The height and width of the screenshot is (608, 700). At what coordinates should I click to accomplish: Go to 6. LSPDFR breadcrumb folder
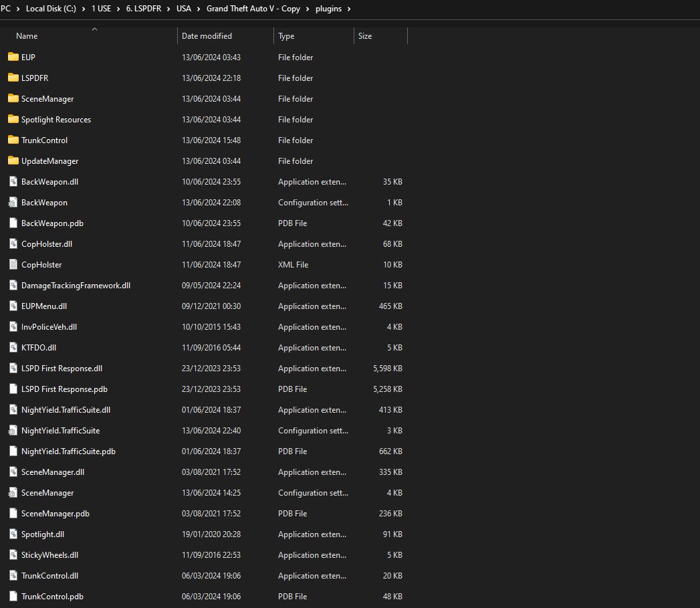[x=144, y=9]
